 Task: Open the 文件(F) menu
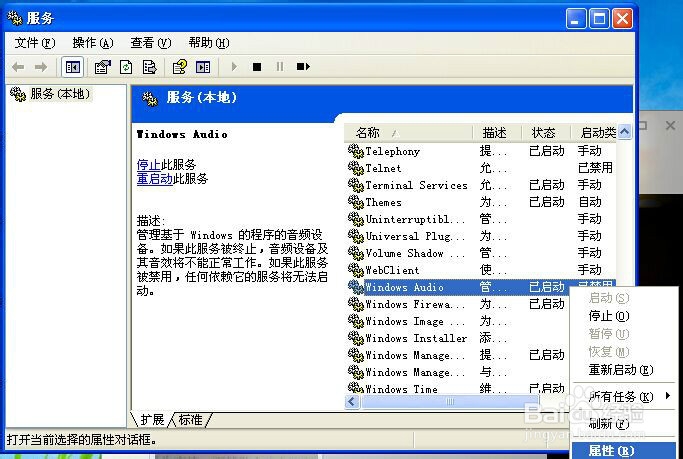pos(35,43)
